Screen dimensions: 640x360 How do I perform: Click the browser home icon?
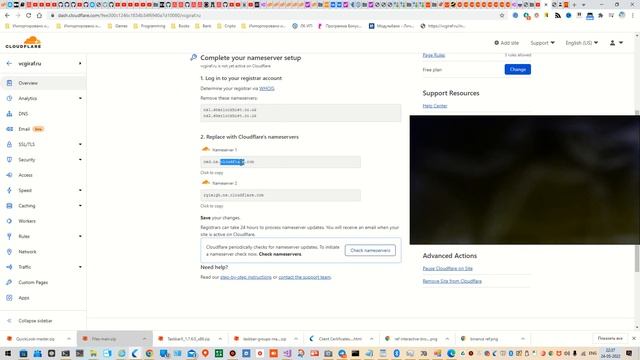[39, 16]
